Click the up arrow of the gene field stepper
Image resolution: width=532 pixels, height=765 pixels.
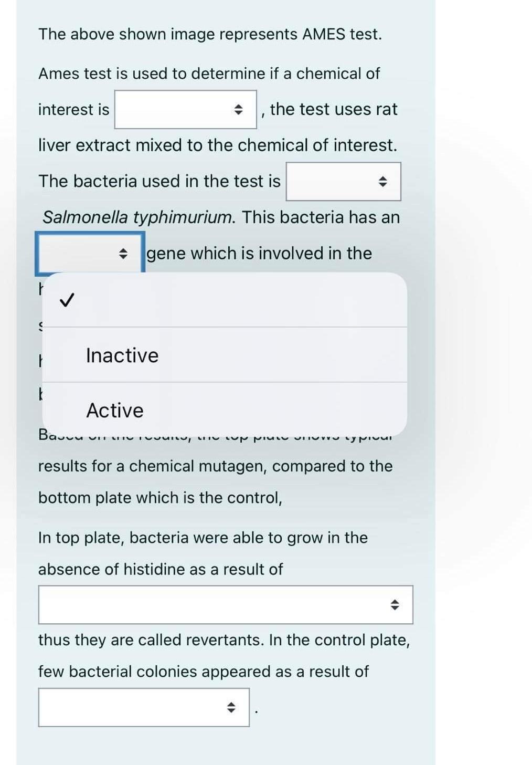click(123, 249)
